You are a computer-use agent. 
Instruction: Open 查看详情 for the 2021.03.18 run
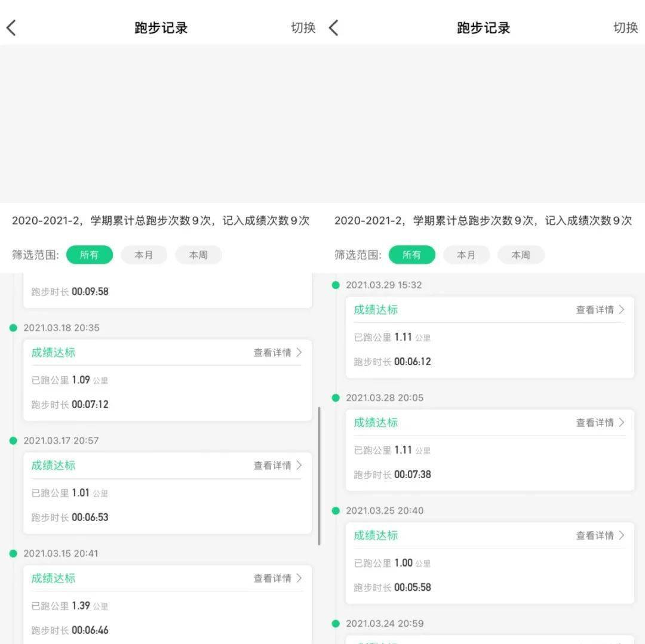click(x=278, y=353)
